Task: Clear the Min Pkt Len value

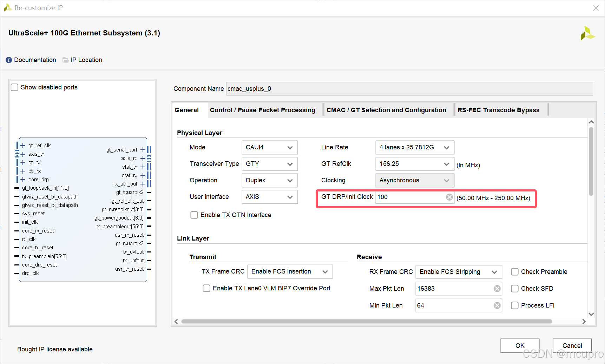Action: coord(497,305)
